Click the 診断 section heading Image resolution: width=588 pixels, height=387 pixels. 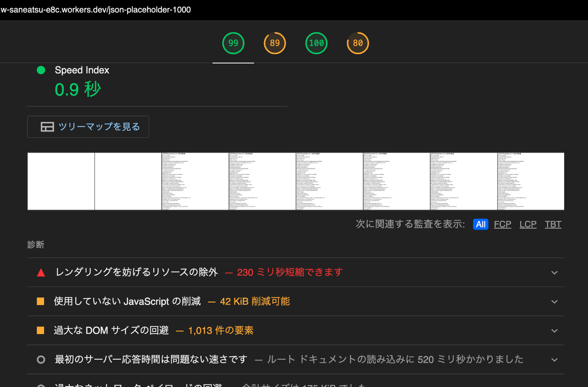click(36, 245)
